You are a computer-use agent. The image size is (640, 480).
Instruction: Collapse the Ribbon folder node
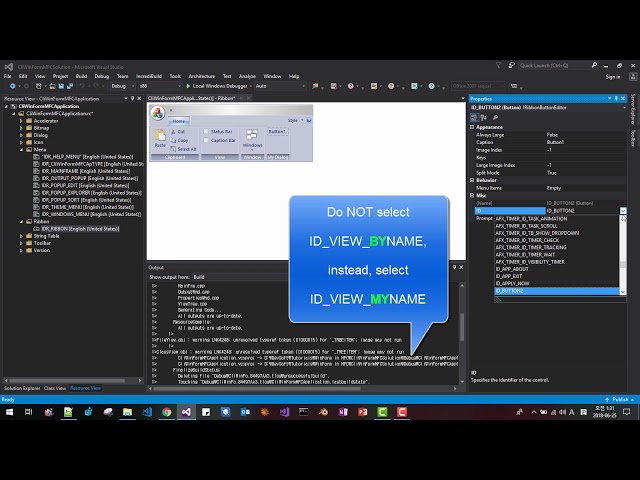(x=21, y=222)
